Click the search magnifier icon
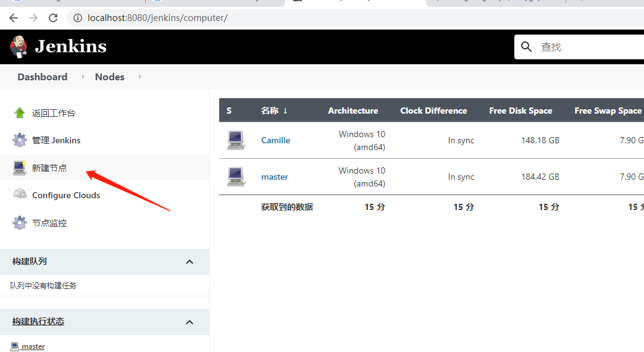 pyautogui.click(x=526, y=47)
